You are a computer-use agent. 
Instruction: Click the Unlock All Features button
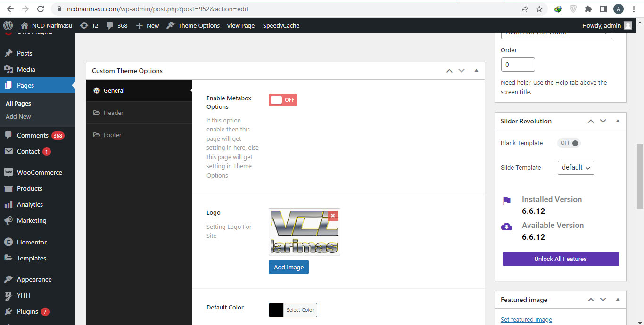pyautogui.click(x=561, y=259)
